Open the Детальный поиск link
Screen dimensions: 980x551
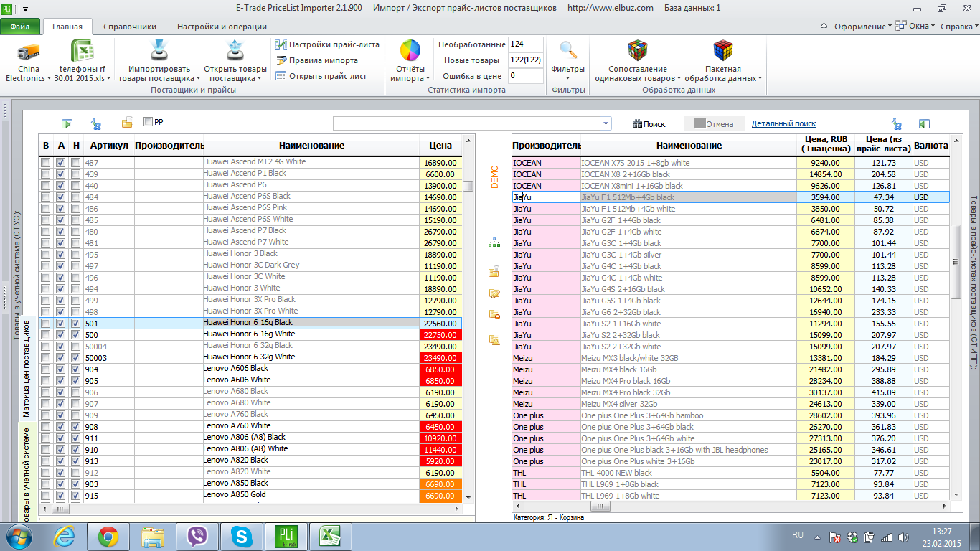[783, 123]
